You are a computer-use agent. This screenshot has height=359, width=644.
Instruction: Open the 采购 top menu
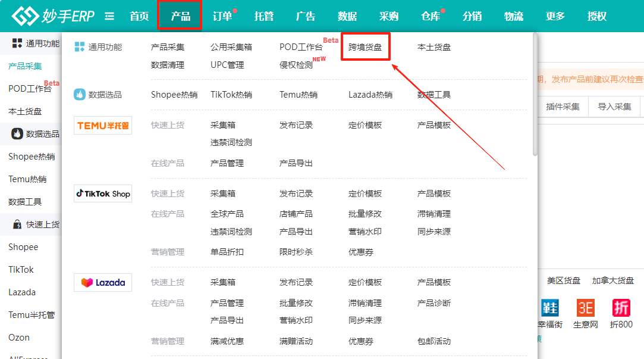pos(388,16)
